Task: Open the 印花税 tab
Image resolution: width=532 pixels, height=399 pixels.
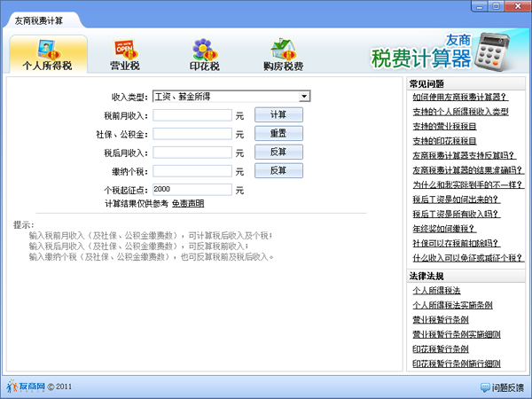Action: click(x=205, y=54)
